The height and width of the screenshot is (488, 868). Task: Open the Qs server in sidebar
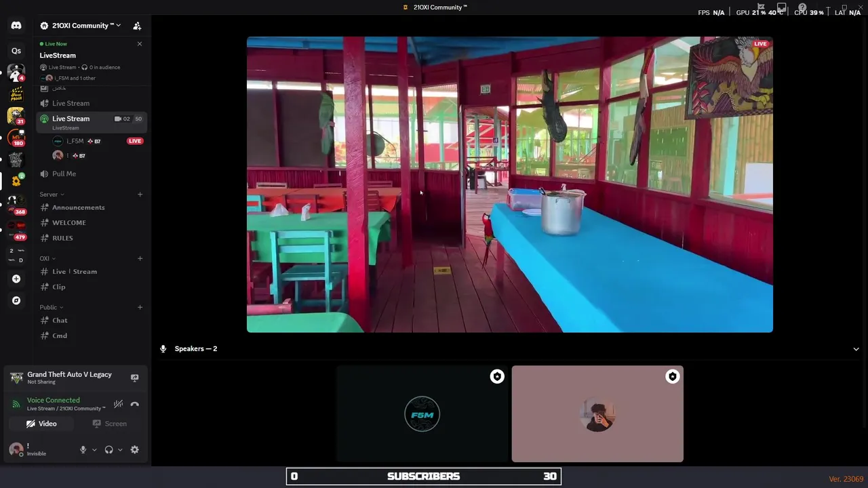coord(16,50)
